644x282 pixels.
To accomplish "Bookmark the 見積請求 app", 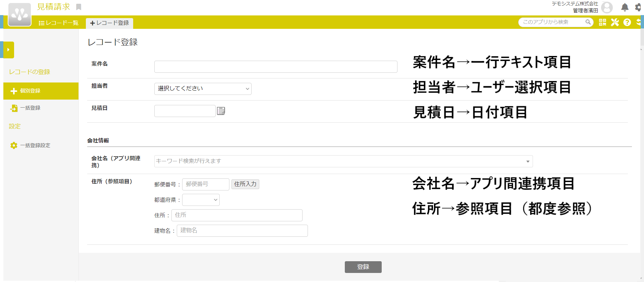I will [x=79, y=7].
